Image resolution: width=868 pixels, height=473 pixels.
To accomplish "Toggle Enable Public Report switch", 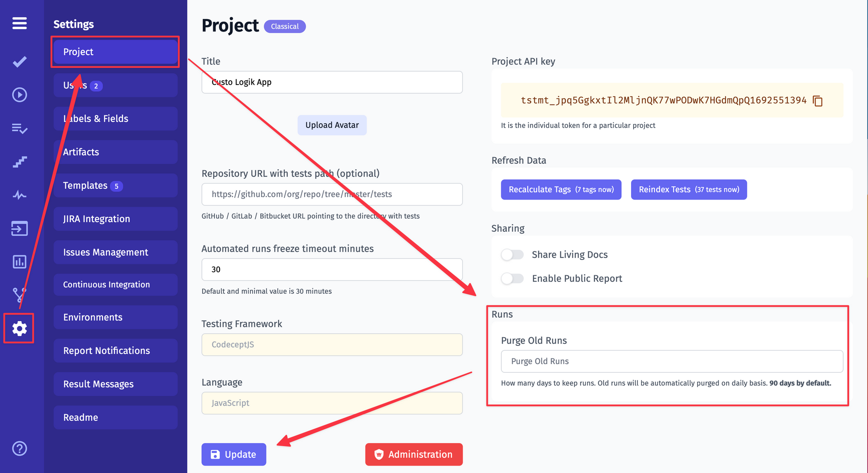I will [x=512, y=279].
